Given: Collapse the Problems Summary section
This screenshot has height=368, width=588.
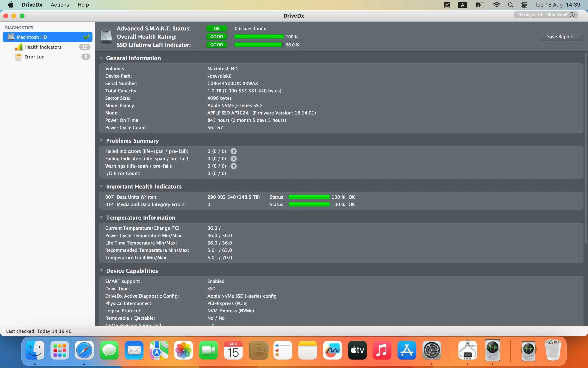Looking at the screenshot, I should [x=101, y=141].
